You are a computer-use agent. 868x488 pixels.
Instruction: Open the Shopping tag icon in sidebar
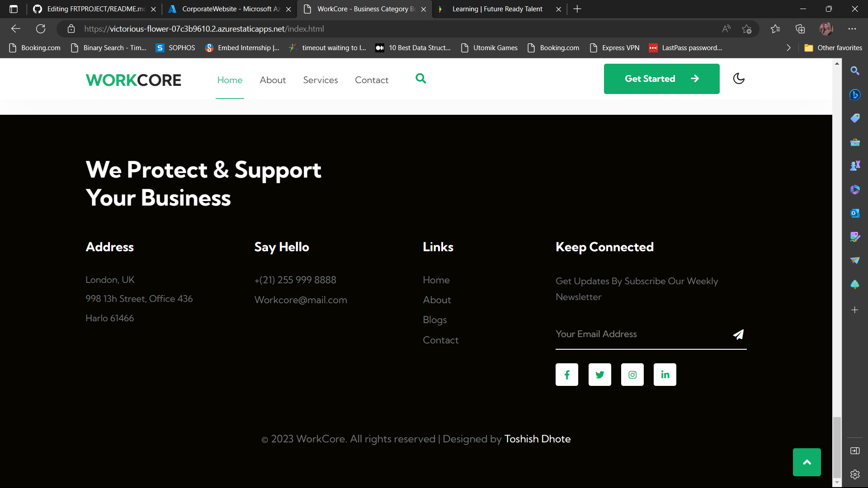click(x=855, y=118)
